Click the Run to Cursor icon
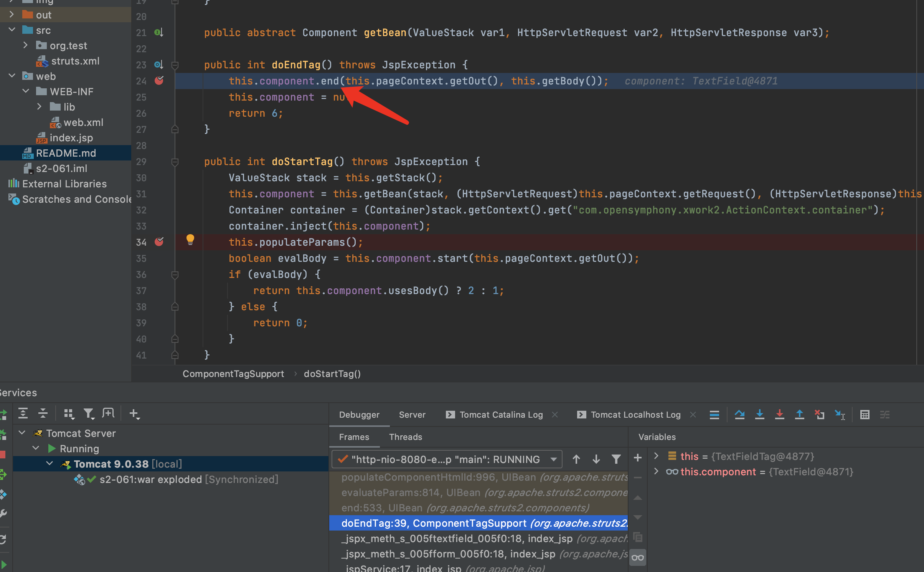The height and width of the screenshot is (572, 924). pos(840,415)
